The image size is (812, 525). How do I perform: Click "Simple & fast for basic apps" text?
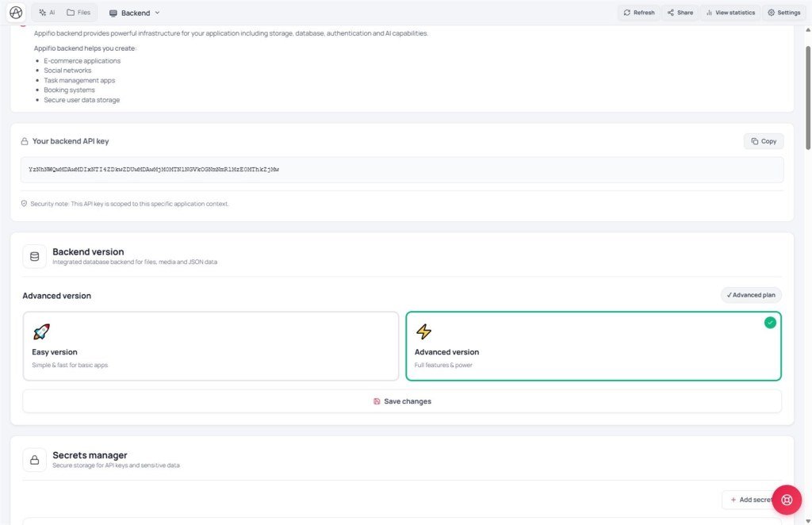pyautogui.click(x=70, y=365)
